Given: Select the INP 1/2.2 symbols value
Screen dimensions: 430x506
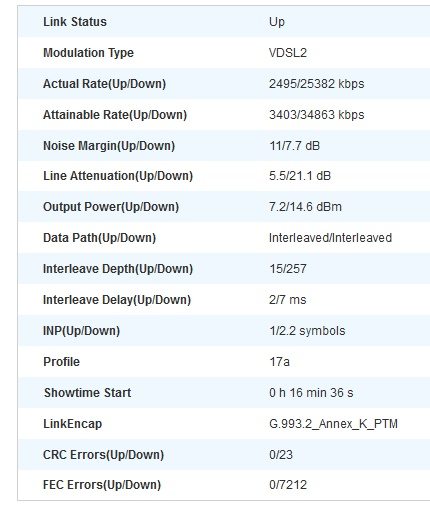Looking at the screenshot, I should tap(307, 331).
